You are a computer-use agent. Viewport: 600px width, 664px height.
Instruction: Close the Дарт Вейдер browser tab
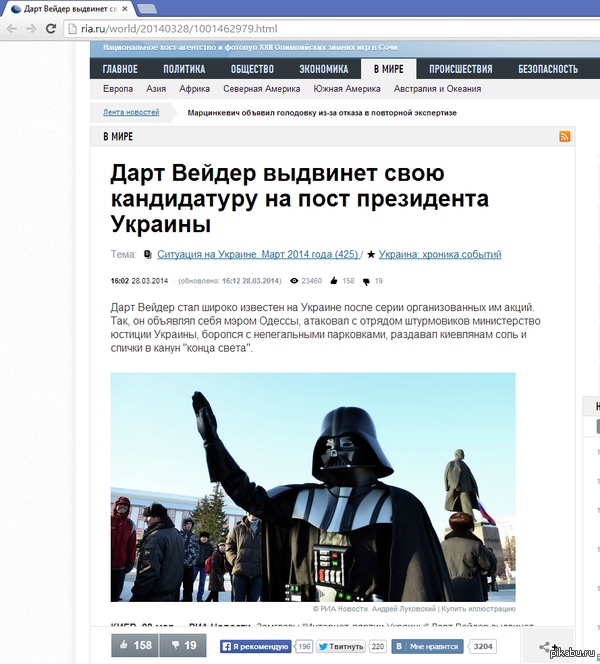click(x=125, y=9)
